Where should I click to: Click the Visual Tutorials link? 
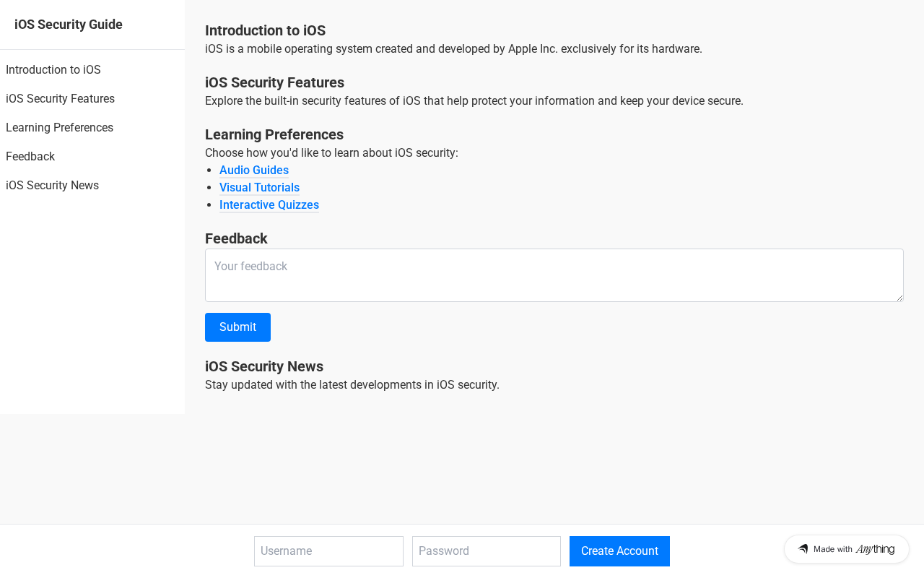(x=259, y=188)
